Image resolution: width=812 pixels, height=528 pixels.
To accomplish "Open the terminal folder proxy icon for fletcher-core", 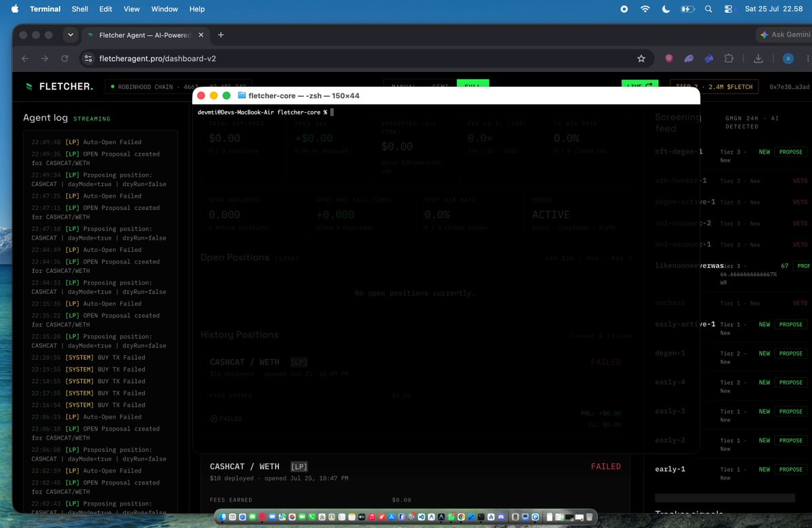I will [x=241, y=95].
